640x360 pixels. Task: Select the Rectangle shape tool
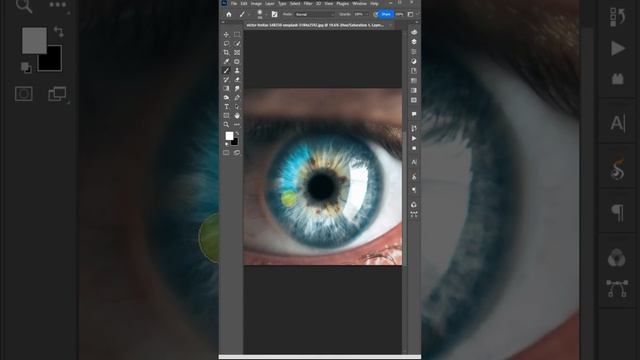point(226,116)
